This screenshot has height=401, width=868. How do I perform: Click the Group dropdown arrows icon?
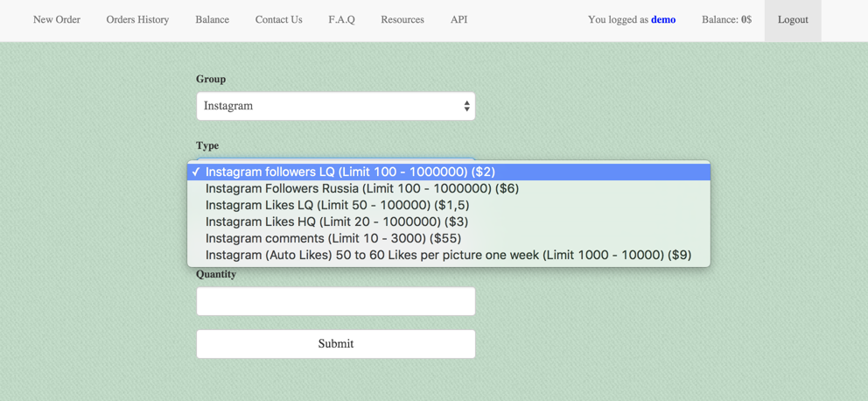[466, 106]
